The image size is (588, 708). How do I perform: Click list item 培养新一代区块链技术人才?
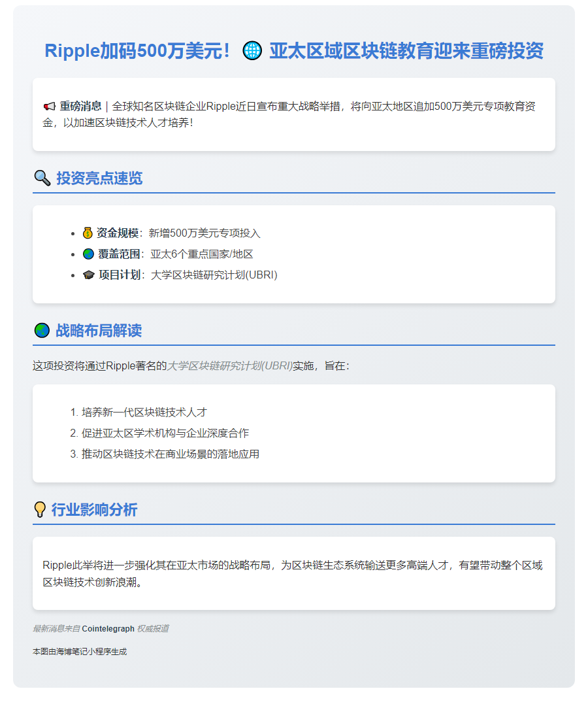(144, 413)
